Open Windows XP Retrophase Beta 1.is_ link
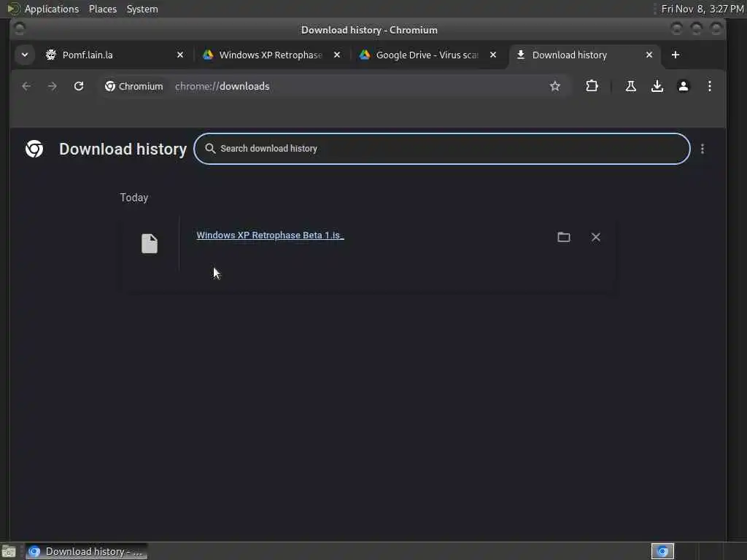This screenshot has height=560, width=747. click(x=270, y=236)
